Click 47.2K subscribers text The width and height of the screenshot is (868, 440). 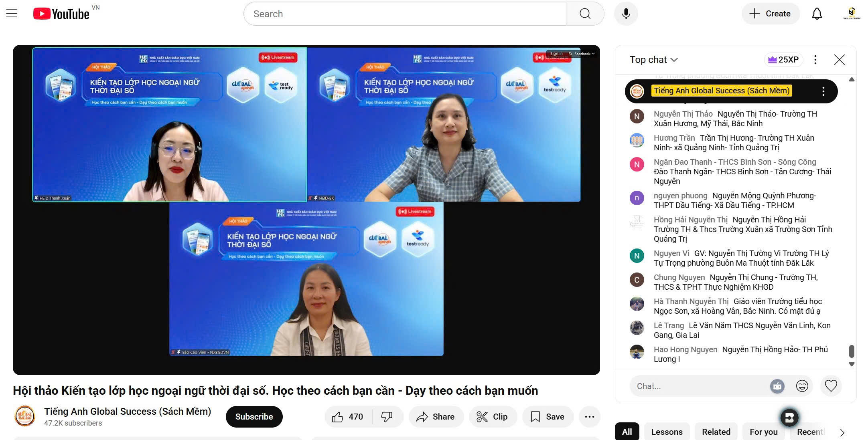pyautogui.click(x=73, y=423)
